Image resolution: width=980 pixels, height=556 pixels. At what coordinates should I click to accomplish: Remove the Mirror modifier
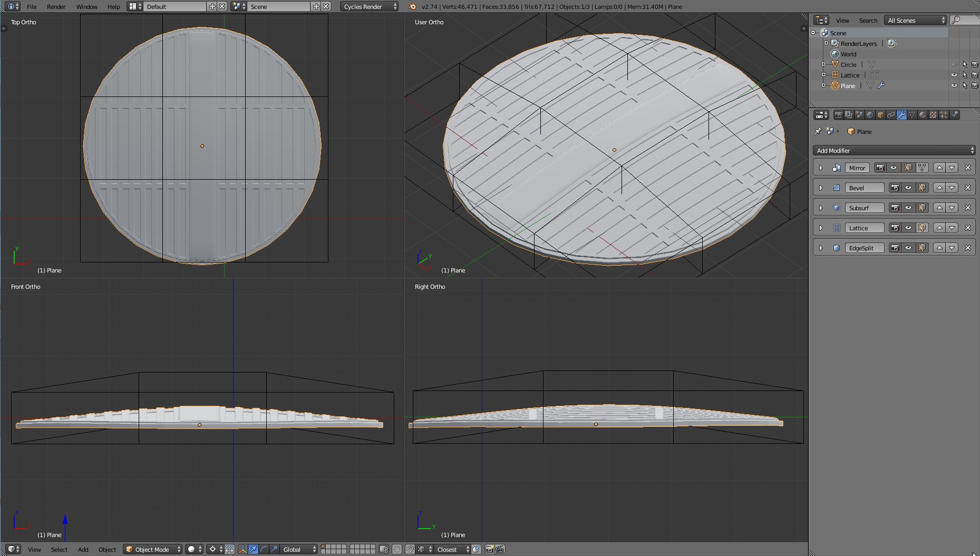(967, 168)
